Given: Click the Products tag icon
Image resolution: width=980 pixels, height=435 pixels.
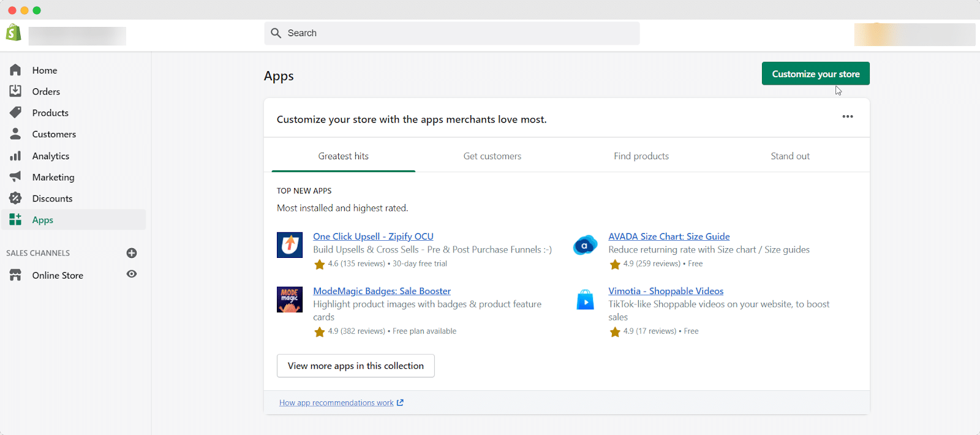Looking at the screenshot, I should [x=15, y=112].
